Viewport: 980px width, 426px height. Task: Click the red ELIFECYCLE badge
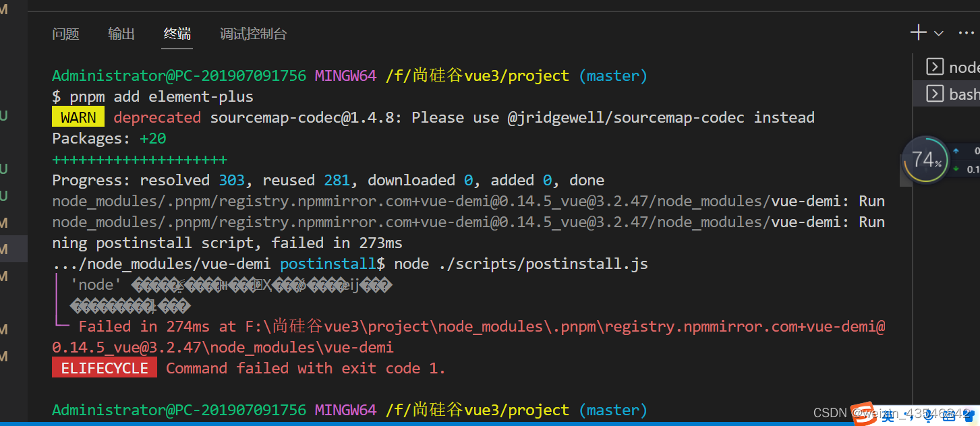click(105, 368)
